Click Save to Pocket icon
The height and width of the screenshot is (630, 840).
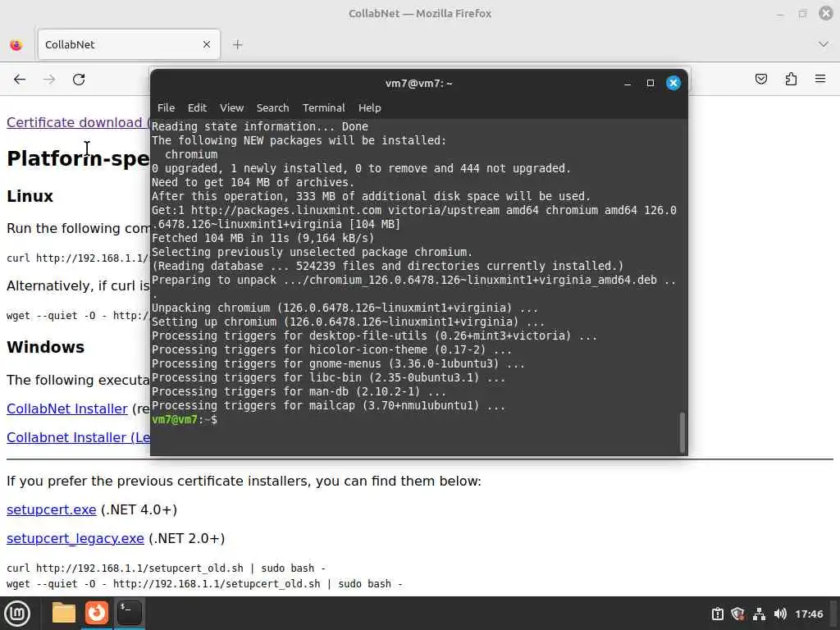click(761, 79)
